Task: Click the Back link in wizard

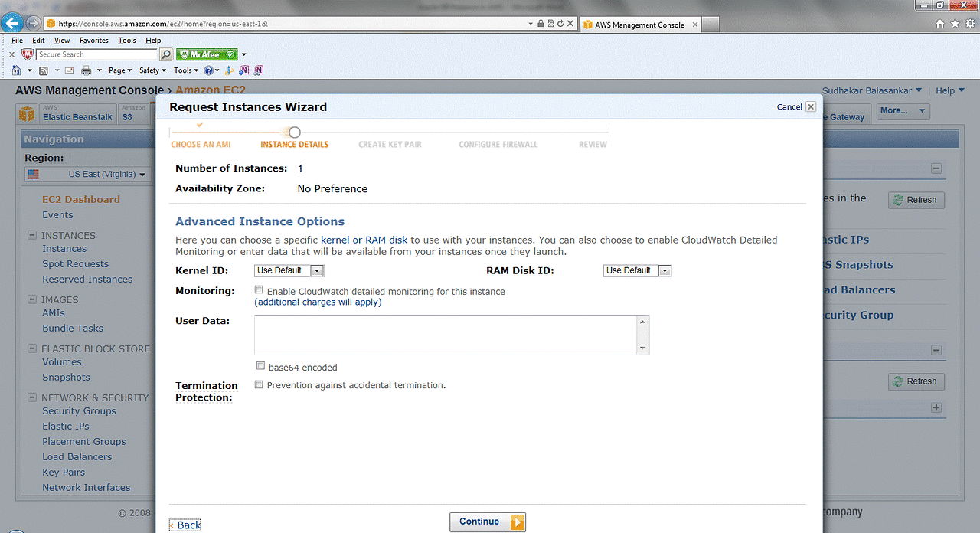Action: tap(185, 525)
